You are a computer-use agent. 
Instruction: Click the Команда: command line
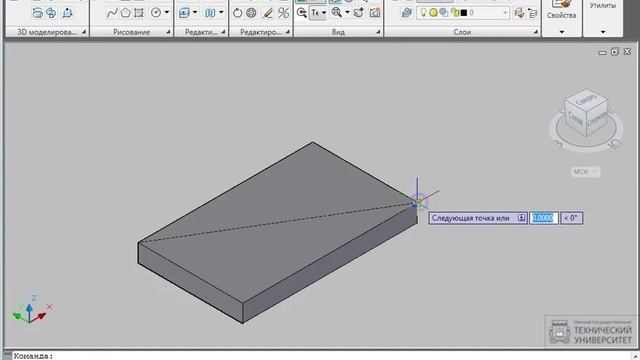(322, 356)
